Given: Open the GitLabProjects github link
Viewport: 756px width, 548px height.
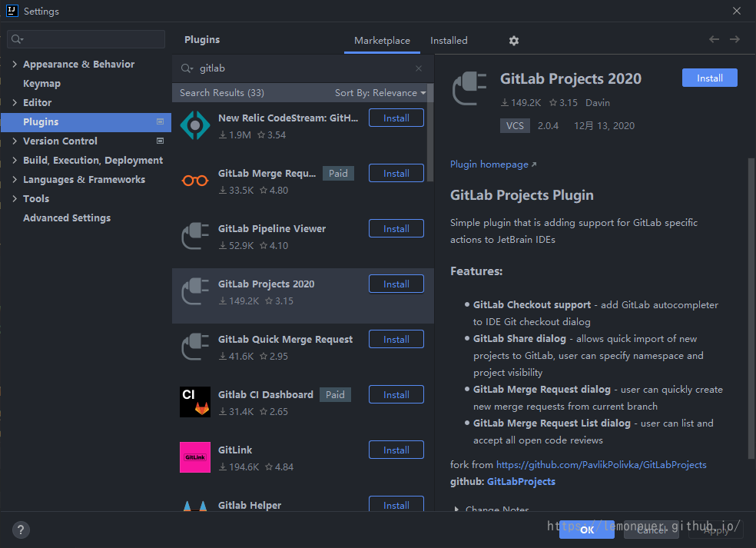Looking at the screenshot, I should [x=521, y=481].
